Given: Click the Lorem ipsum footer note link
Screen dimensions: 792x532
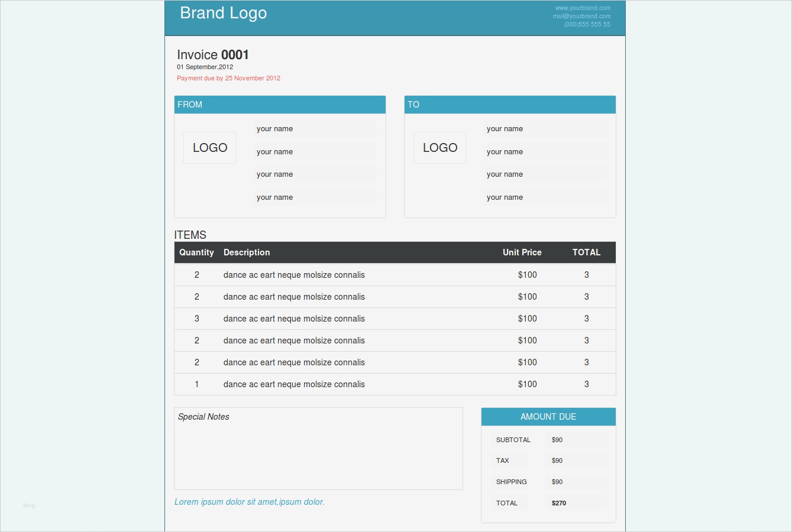Looking at the screenshot, I should pyautogui.click(x=250, y=502).
